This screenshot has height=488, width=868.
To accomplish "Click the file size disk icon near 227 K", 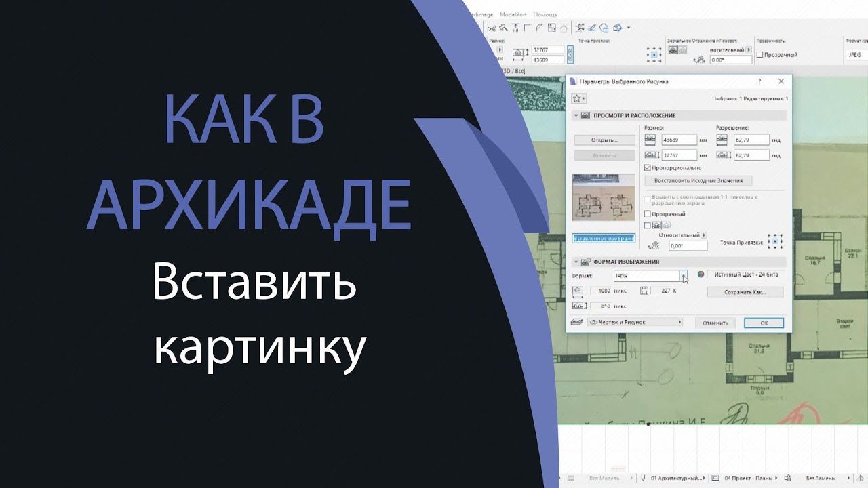I will [x=644, y=291].
